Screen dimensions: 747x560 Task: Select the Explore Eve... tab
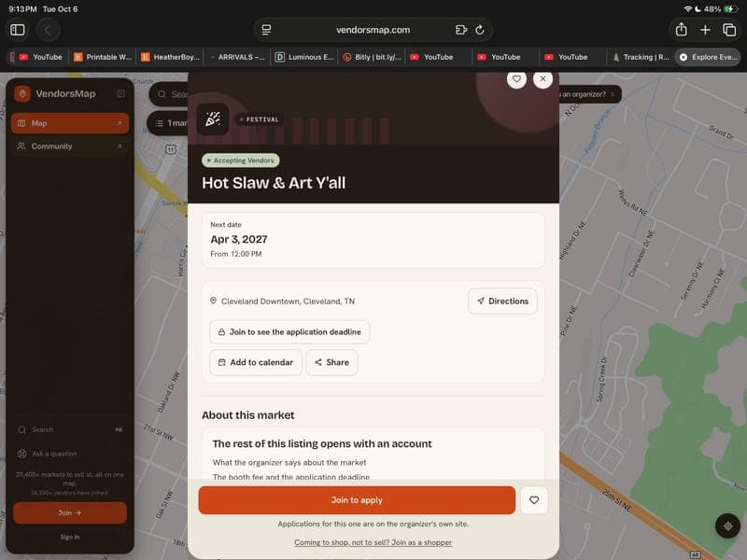tap(708, 57)
